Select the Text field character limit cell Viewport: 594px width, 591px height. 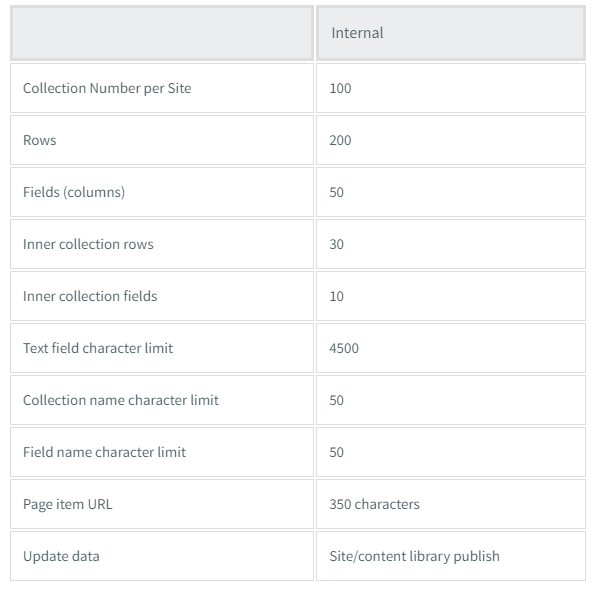(162, 348)
